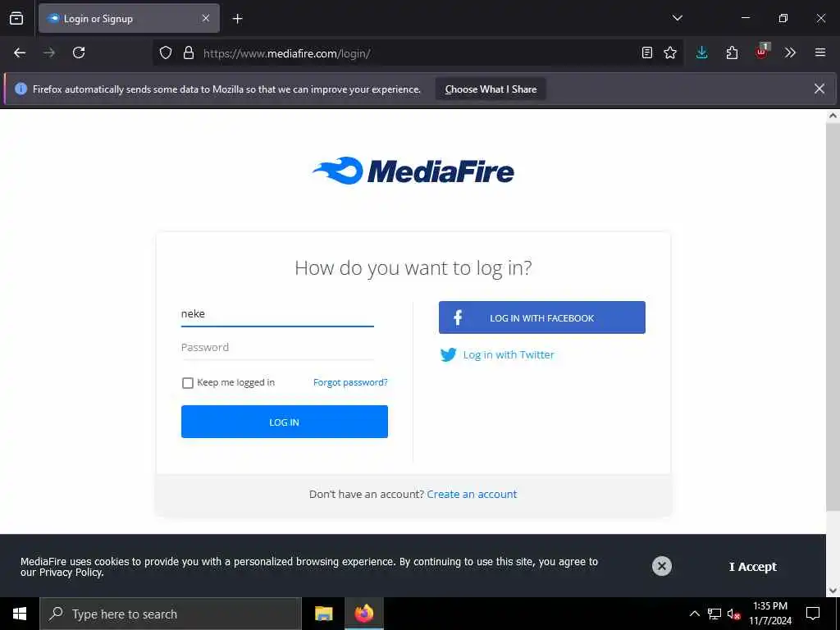Click the Choose What I Share button

tap(491, 89)
